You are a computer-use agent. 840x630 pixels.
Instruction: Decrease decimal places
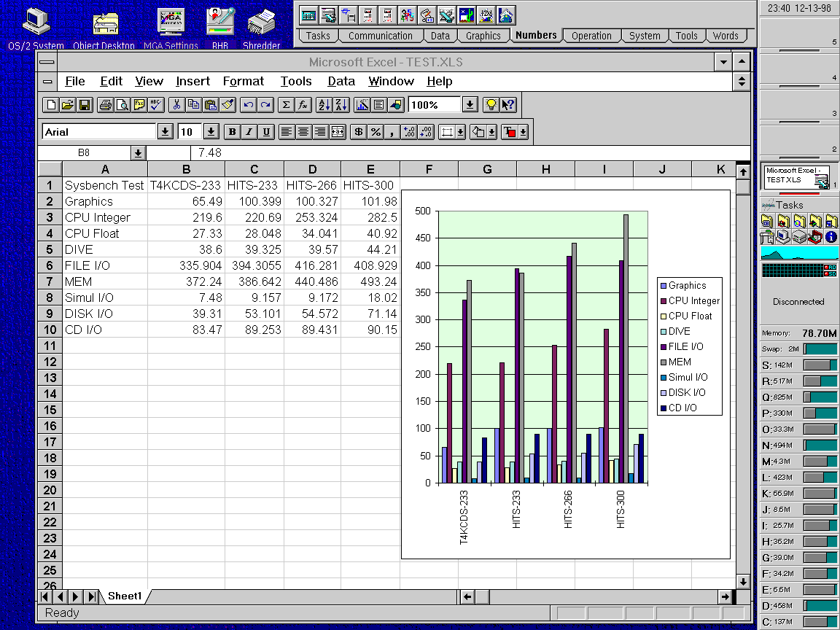(x=427, y=132)
